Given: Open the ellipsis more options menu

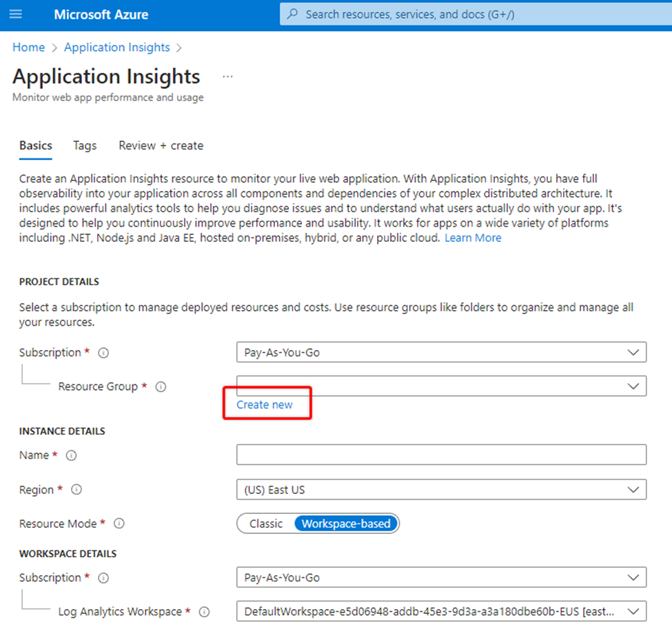Looking at the screenshot, I should (227, 76).
